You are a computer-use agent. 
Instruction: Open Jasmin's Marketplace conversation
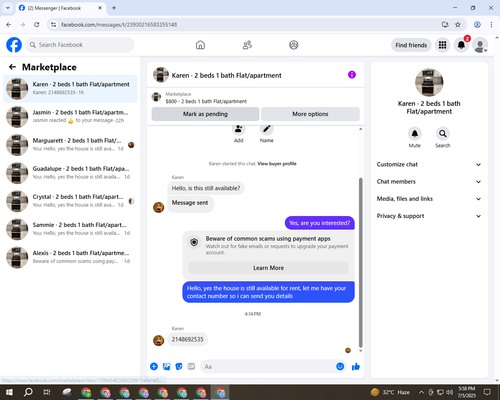click(x=70, y=117)
